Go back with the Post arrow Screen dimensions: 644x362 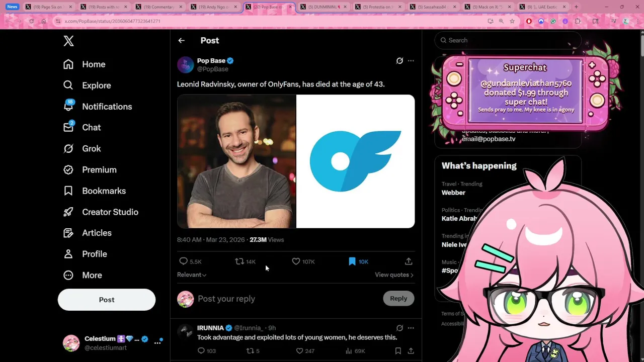click(182, 41)
